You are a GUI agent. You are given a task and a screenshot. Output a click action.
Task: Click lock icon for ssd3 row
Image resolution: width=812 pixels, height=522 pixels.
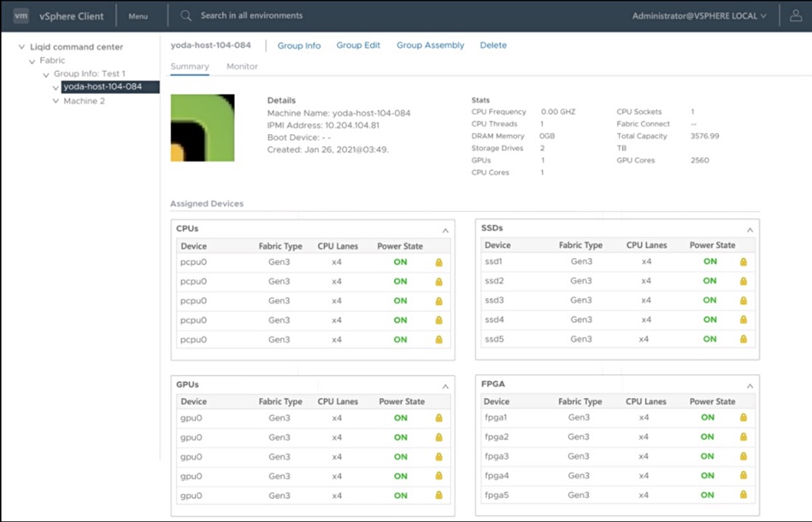pos(744,301)
